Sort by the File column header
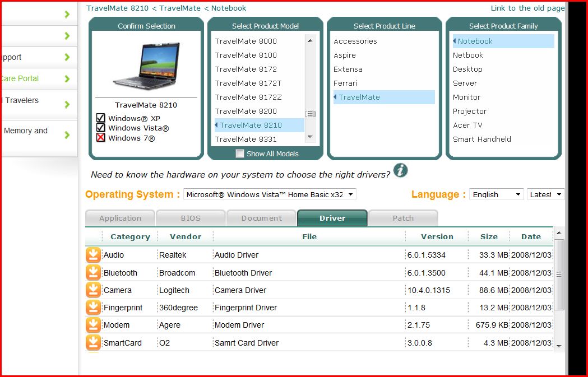588x377 pixels. click(x=309, y=236)
